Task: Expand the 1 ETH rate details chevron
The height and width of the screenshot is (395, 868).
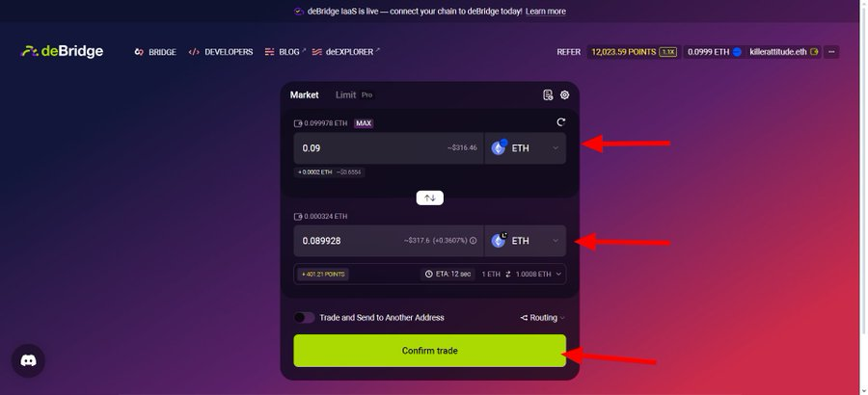Action: point(558,274)
